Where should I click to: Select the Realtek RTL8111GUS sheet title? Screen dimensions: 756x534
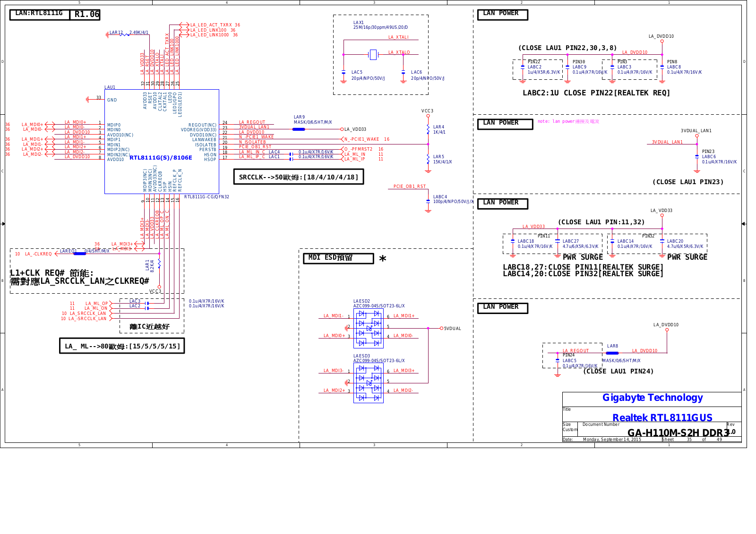click(662, 418)
